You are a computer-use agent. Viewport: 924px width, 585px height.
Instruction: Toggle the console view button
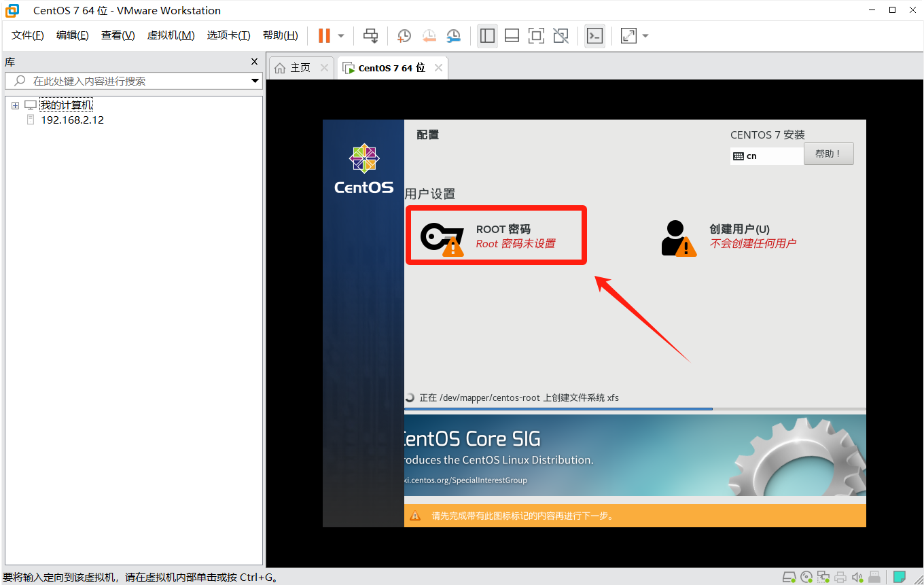[594, 35]
